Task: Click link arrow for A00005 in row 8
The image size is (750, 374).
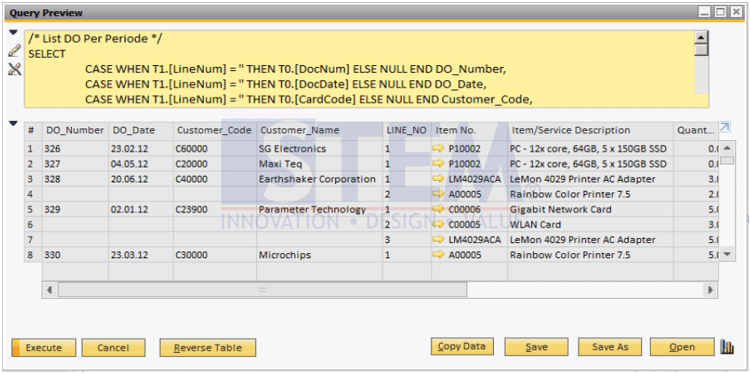Action: [438, 254]
